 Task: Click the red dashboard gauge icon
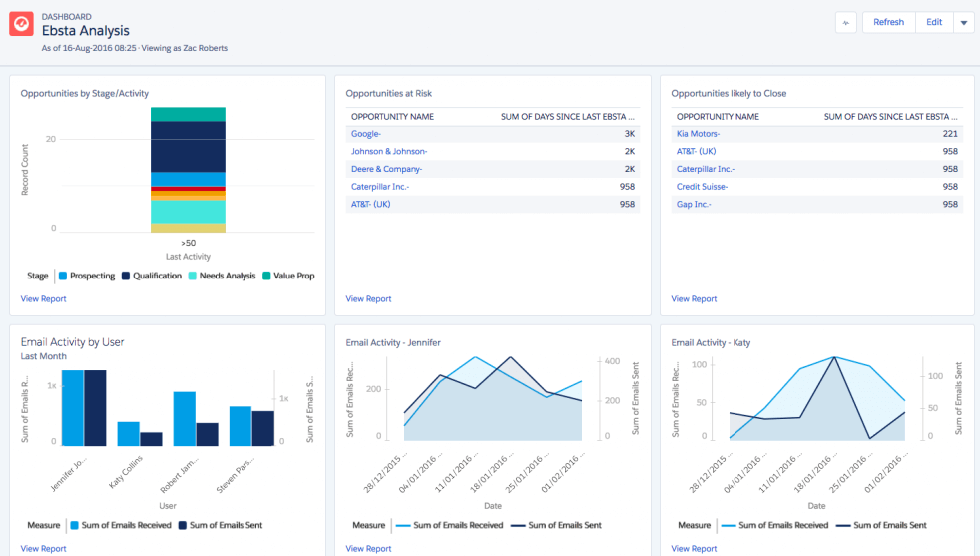pos(22,25)
